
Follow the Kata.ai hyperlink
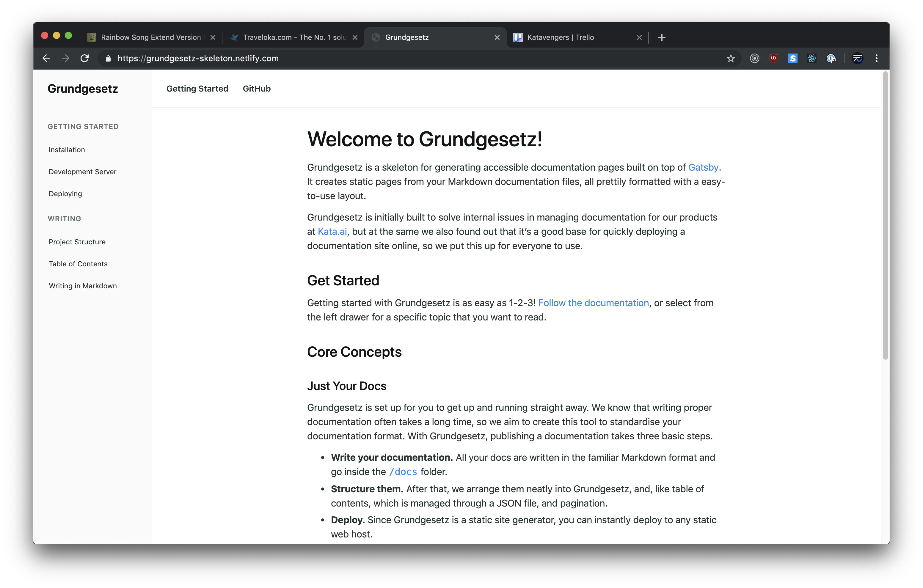click(332, 232)
